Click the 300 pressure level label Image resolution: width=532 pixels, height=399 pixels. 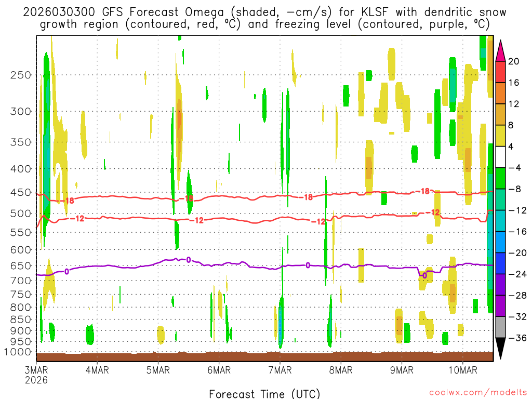pos(21,111)
